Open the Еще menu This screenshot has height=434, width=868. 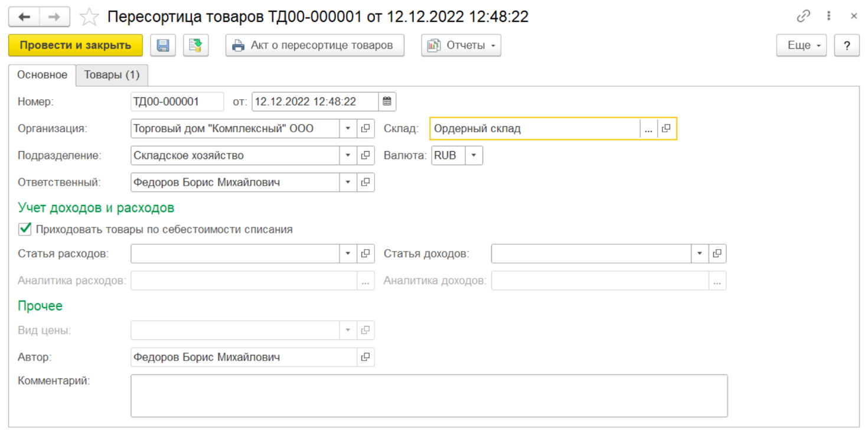pos(801,45)
